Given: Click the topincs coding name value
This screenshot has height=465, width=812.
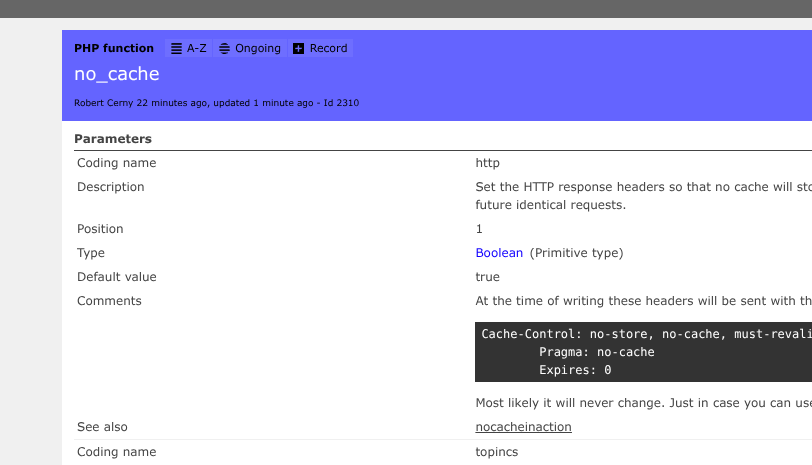Looking at the screenshot, I should (x=497, y=452).
